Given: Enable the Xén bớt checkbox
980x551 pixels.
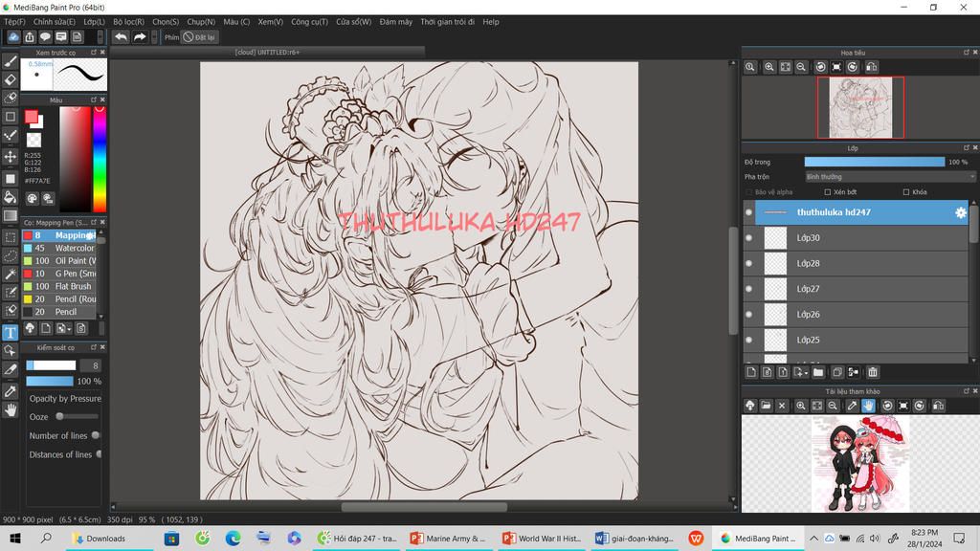Looking at the screenshot, I should click(x=828, y=192).
